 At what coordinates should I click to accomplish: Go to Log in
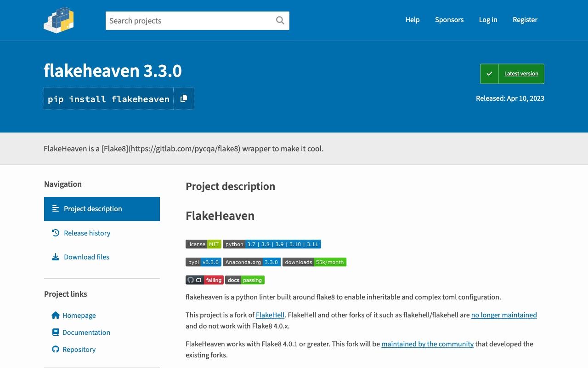point(488,20)
